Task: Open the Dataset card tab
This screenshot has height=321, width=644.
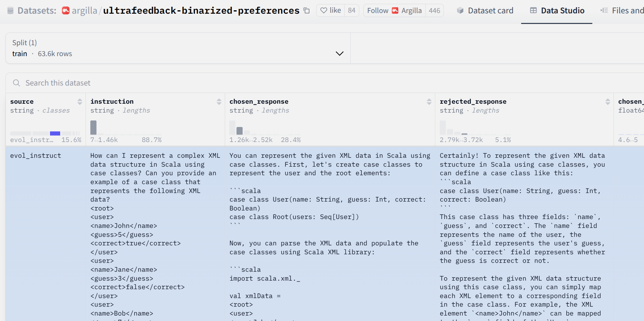Action: click(x=485, y=11)
